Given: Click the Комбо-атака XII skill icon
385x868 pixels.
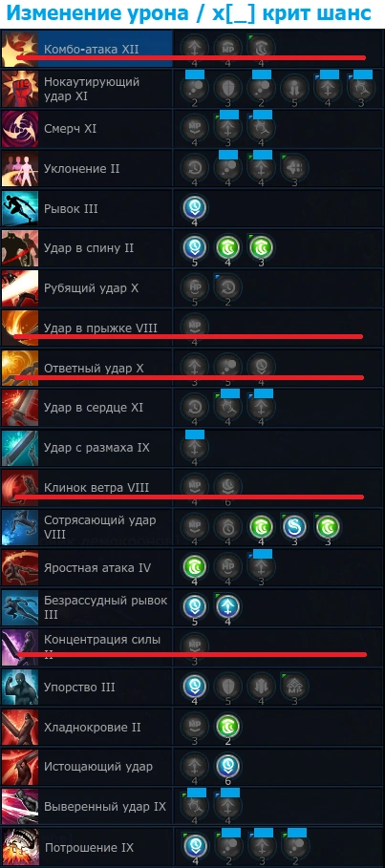Looking at the screenshot, I should [x=20, y=50].
